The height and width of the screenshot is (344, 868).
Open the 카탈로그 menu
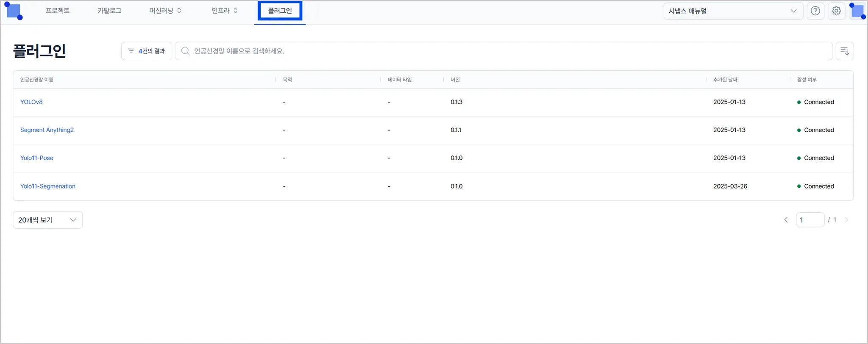pos(109,11)
